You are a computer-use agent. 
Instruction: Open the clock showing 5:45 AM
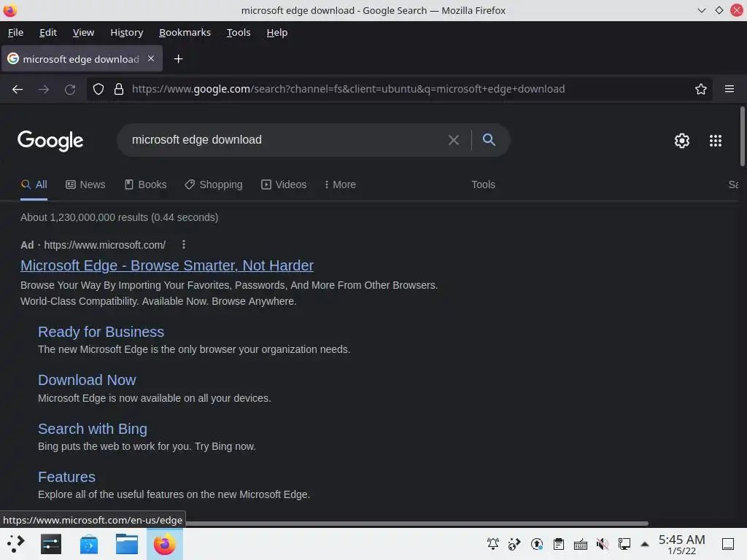[682, 544]
